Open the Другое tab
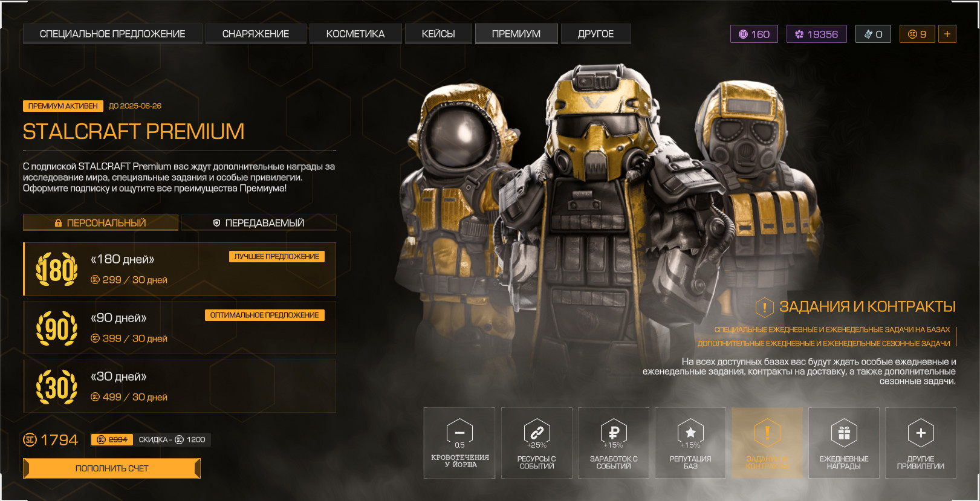 [x=596, y=34]
